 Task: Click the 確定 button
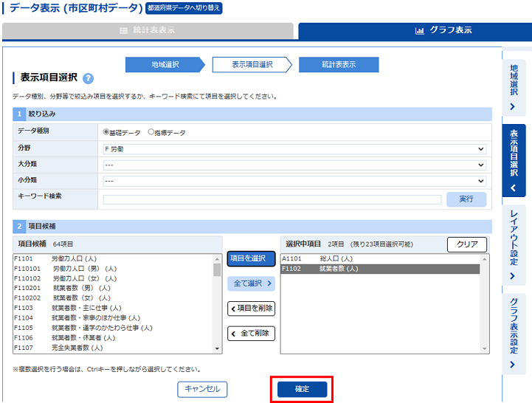coord(302,389)
